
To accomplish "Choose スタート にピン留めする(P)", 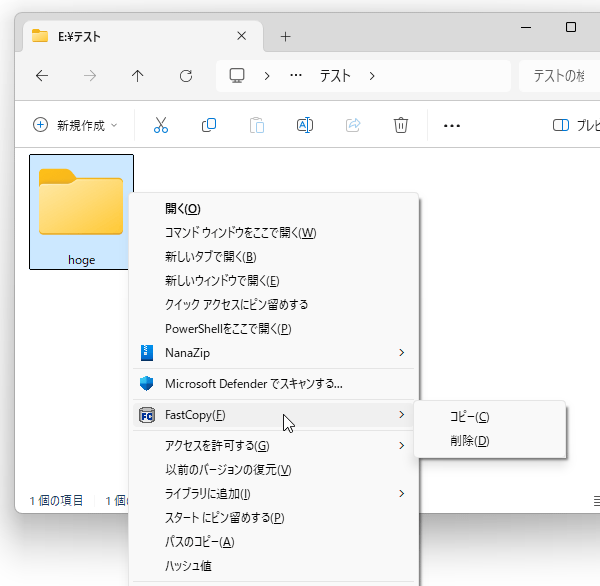I will pyautogui.click(x=274, y=518).
